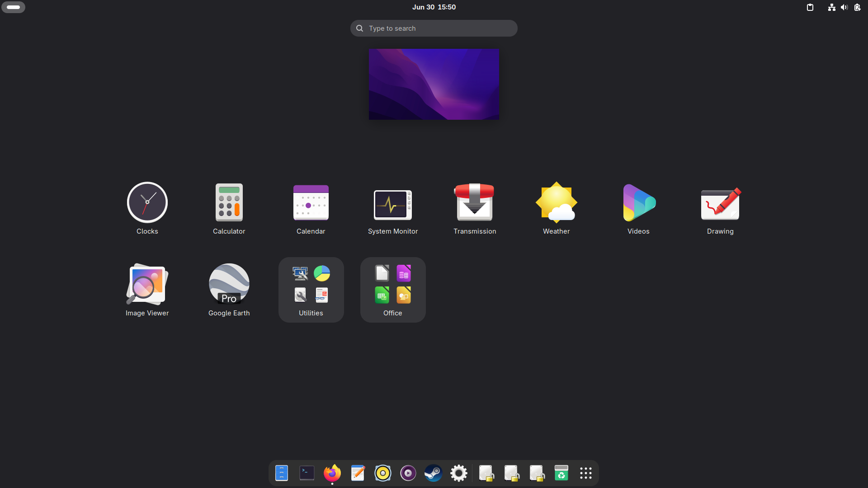
Task: Open clipboard indicator in top bar
Action: coord(810,7)
